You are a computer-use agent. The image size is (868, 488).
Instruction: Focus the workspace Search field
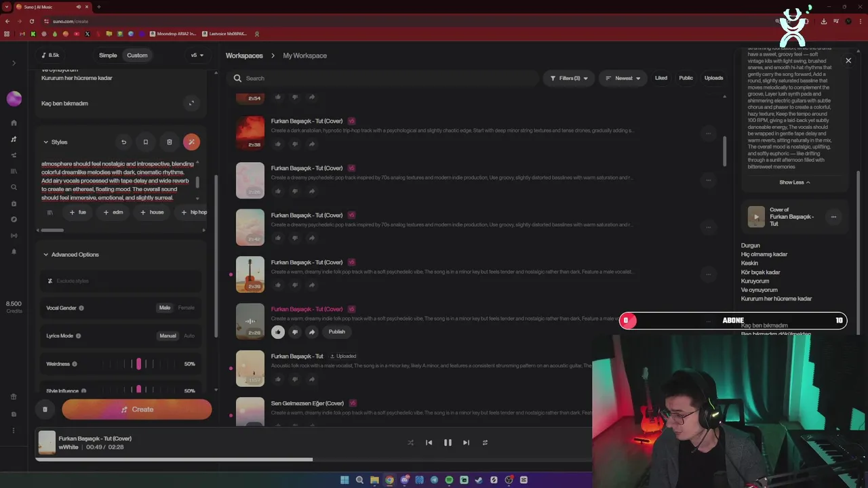click(383, 78)
